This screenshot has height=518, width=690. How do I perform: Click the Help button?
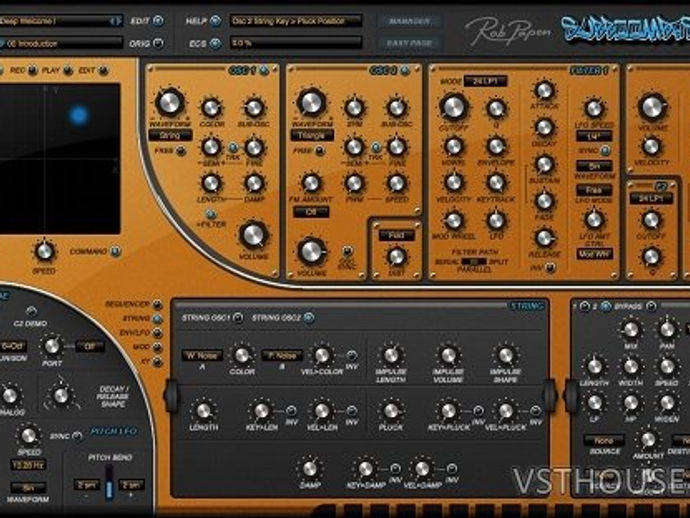(x=215, y=21)
